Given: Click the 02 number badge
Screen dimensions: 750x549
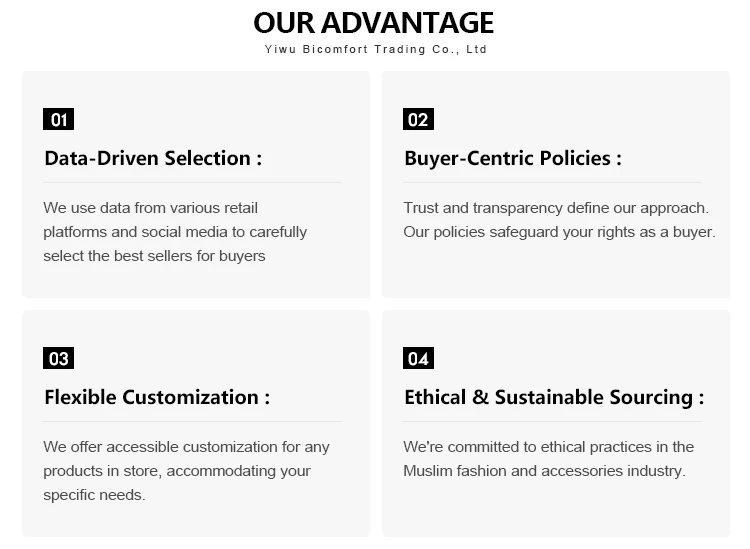Looking at the screenshot, I should pos(418,119).
